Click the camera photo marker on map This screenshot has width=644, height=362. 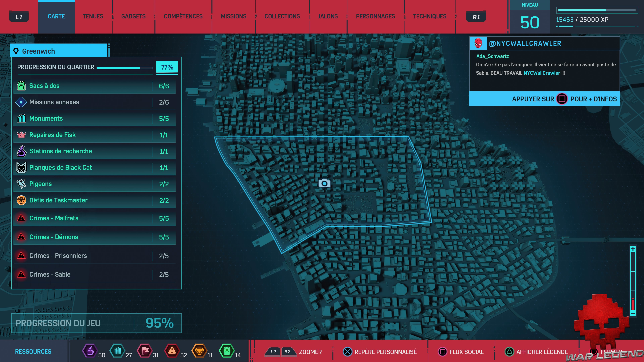click(324, 183)
